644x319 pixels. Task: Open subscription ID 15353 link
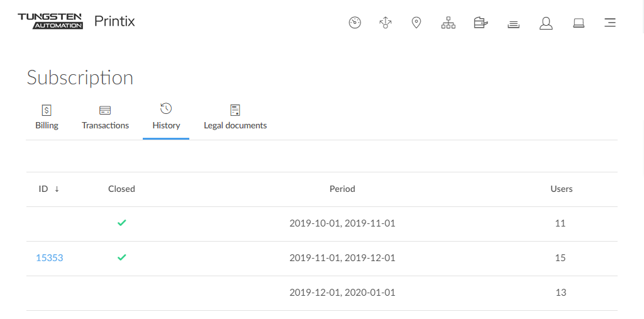(x=50, y=258)
